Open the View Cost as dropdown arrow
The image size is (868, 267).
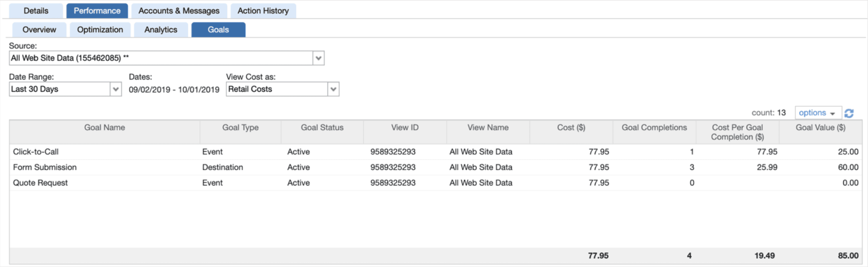click(333, 89)
